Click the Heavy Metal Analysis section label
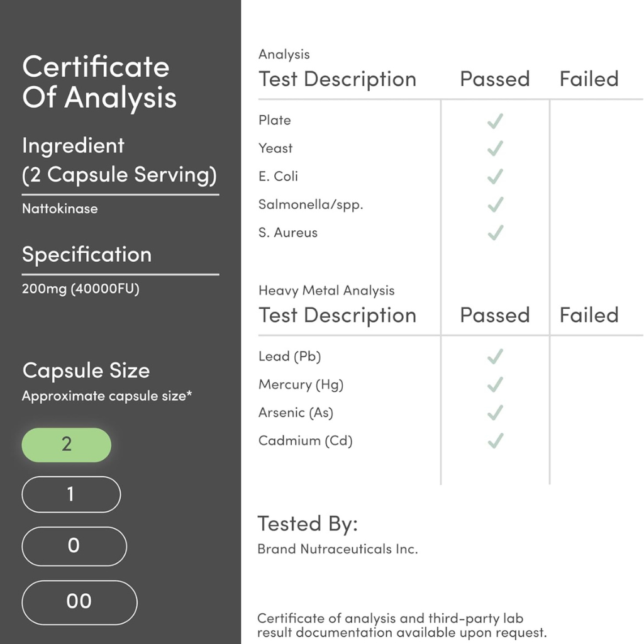644x644 pixels. 326,291
